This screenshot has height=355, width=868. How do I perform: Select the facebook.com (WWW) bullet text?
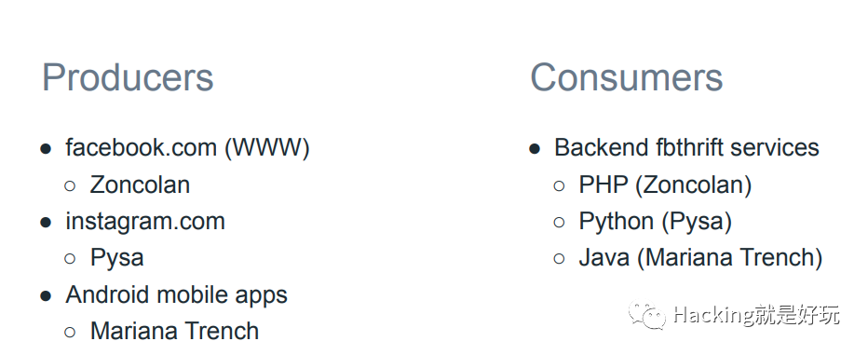[187, 148]
